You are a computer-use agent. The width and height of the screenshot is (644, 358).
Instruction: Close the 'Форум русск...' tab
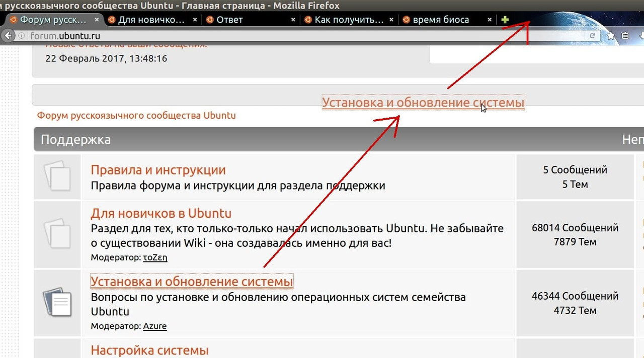[97, 20]
